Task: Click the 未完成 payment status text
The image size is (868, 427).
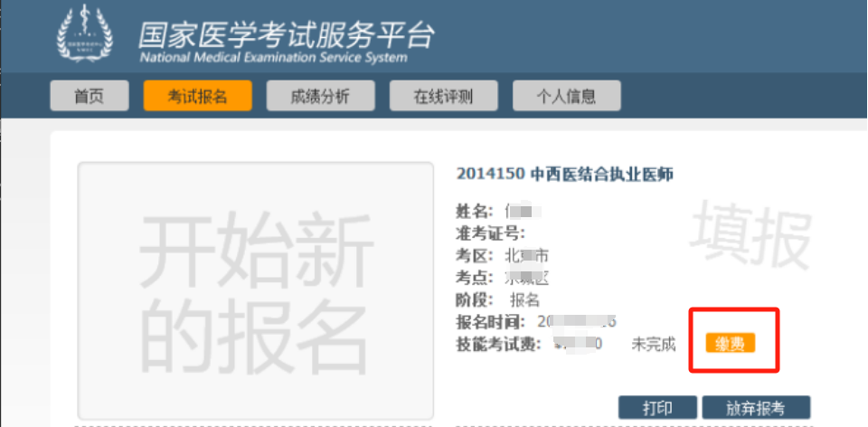Action: 653,344
